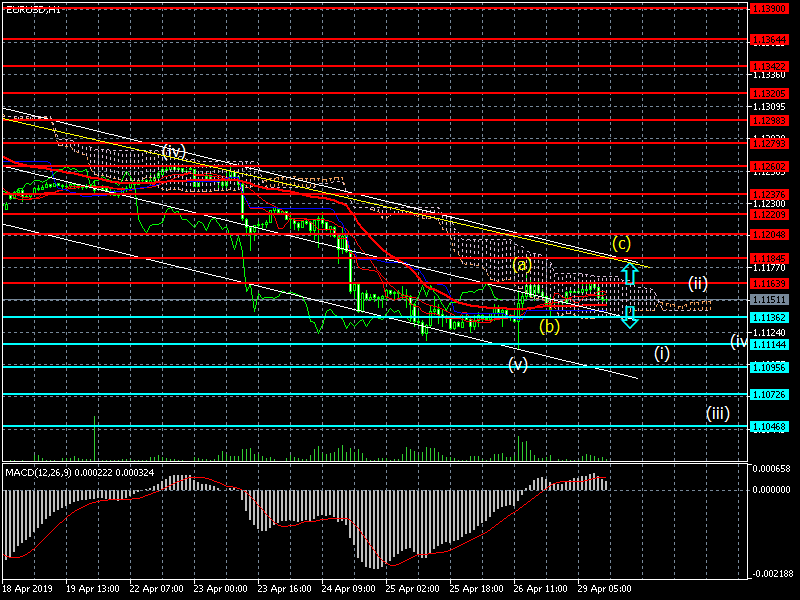Select the yellow (b) wave label
The width and height of the screenshot is (800, 600).
coord(549,326)
